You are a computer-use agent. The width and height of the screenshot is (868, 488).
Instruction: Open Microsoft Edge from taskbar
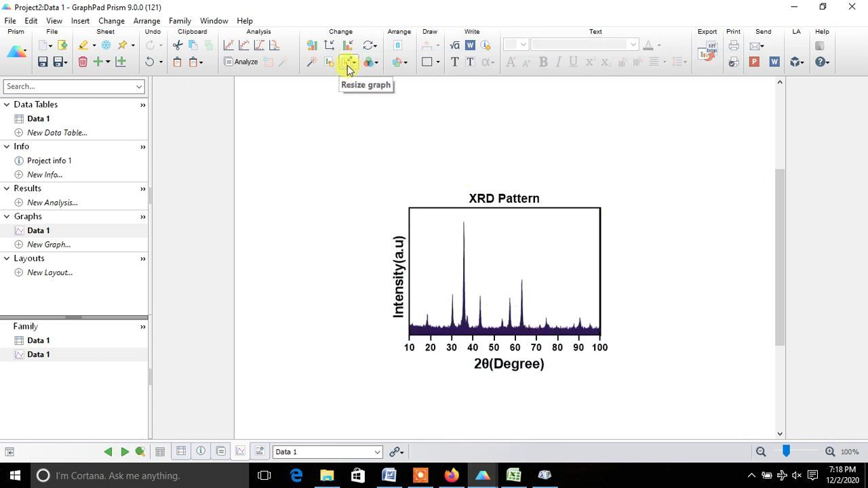click(x=296, y=475)
